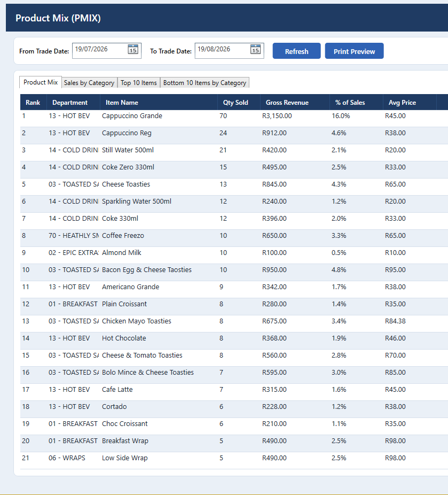Click the R84.38 average price value
448x495 pixels.
click(395, 321)
